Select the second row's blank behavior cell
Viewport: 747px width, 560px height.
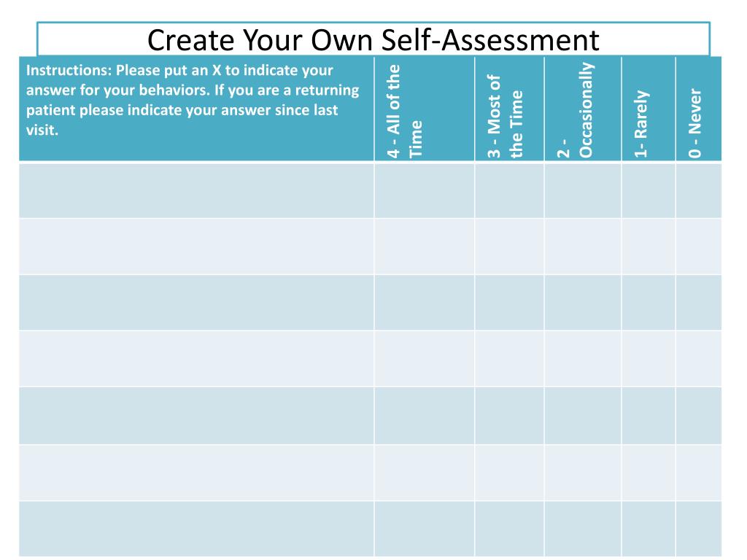[196, 246]
